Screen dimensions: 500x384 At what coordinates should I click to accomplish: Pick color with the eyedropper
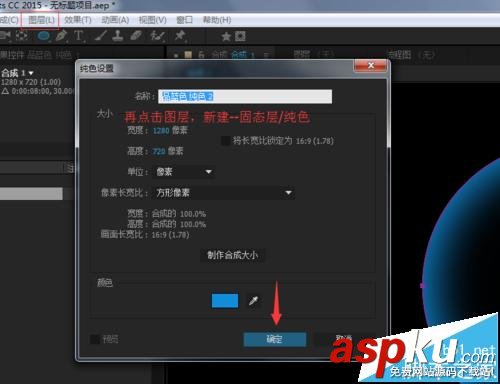click(x=253, y=301)
